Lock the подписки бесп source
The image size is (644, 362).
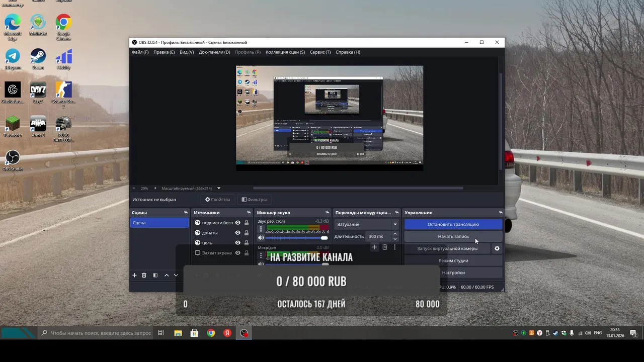[x=247, y=223]
